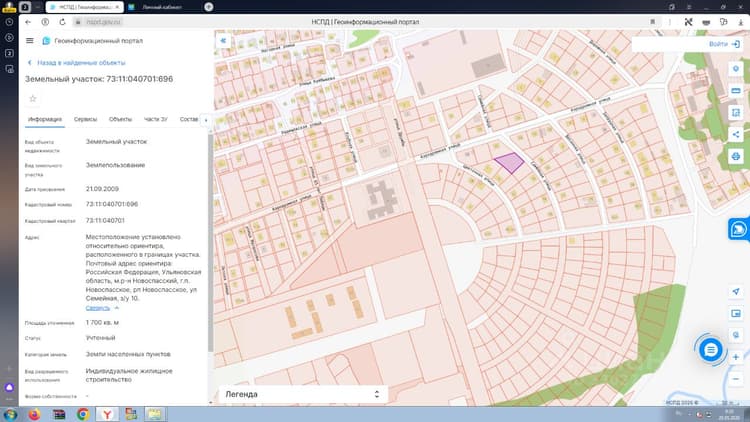Zoom out the map with minus button

click(x=736, y=379)
